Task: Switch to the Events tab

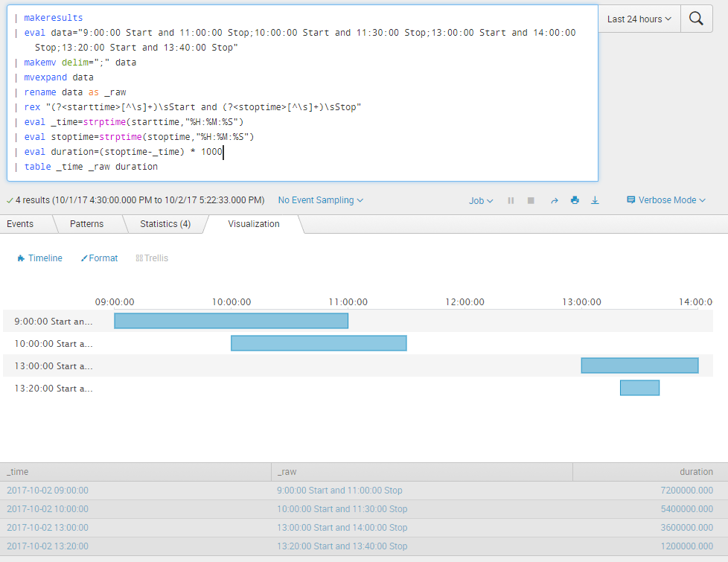Action: coord(20,223)
